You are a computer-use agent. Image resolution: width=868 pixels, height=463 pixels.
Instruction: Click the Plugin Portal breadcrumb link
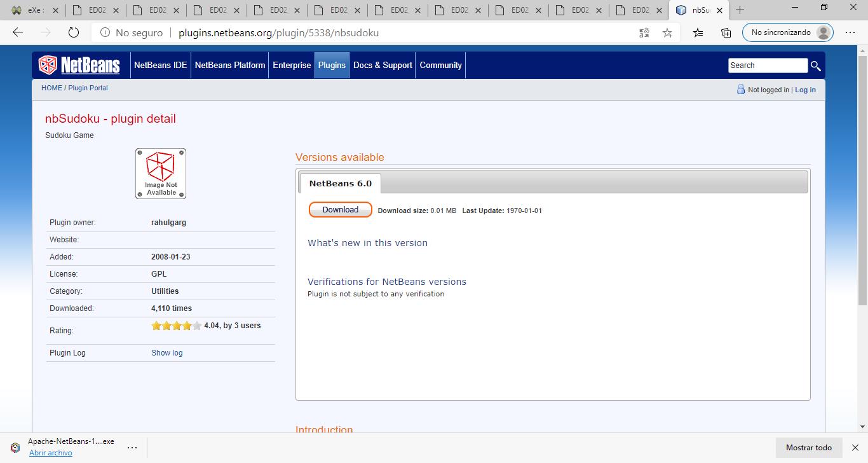pyautogui.click(x=88, y=88)
